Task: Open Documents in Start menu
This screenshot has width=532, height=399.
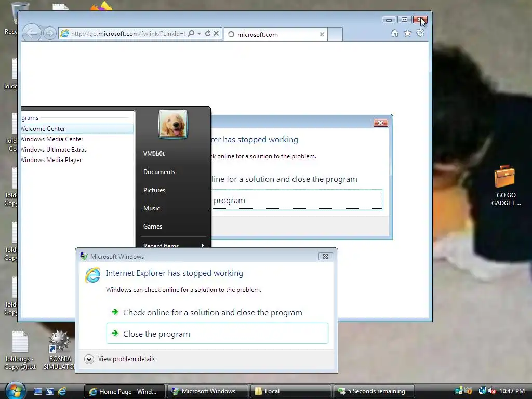Action: click(159, 171)
